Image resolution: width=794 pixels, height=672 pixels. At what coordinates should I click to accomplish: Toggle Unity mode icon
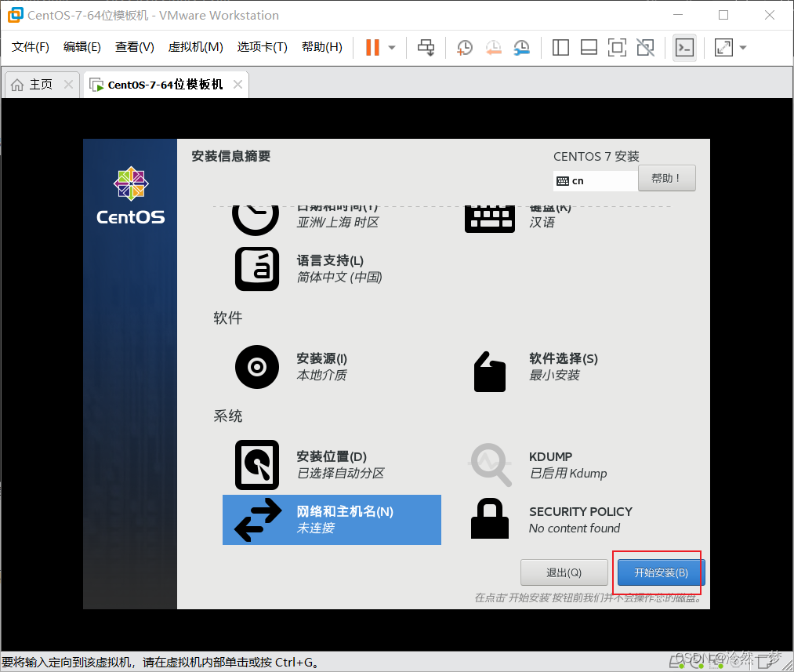(645, 48)
